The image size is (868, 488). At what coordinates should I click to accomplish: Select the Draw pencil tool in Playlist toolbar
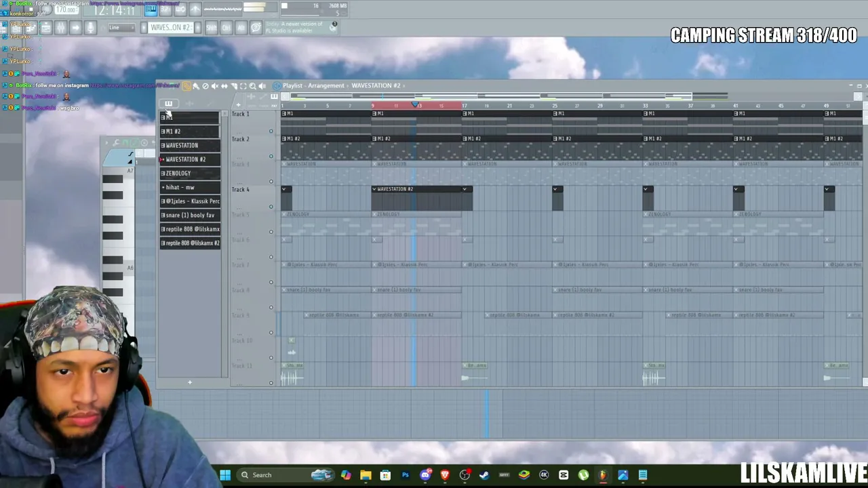click(186, 86)
